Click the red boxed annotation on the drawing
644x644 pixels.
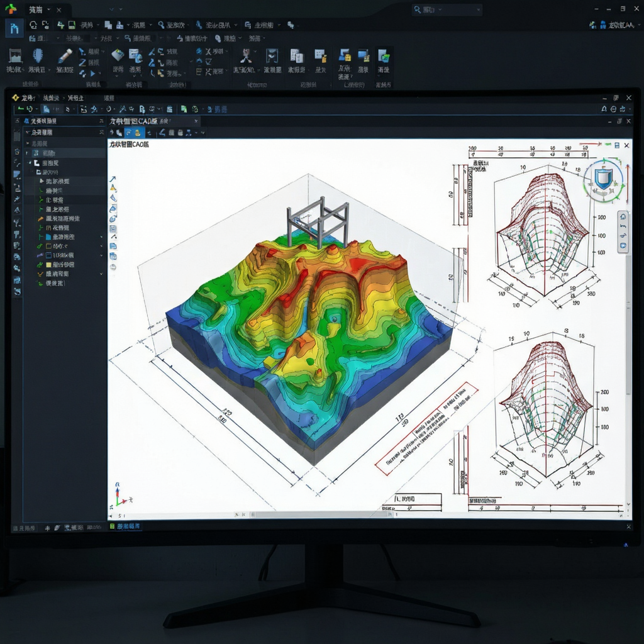pos(426,428)
